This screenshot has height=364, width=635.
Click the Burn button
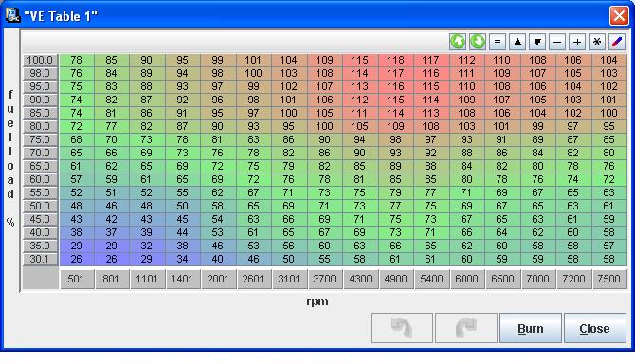pos(531,328)
